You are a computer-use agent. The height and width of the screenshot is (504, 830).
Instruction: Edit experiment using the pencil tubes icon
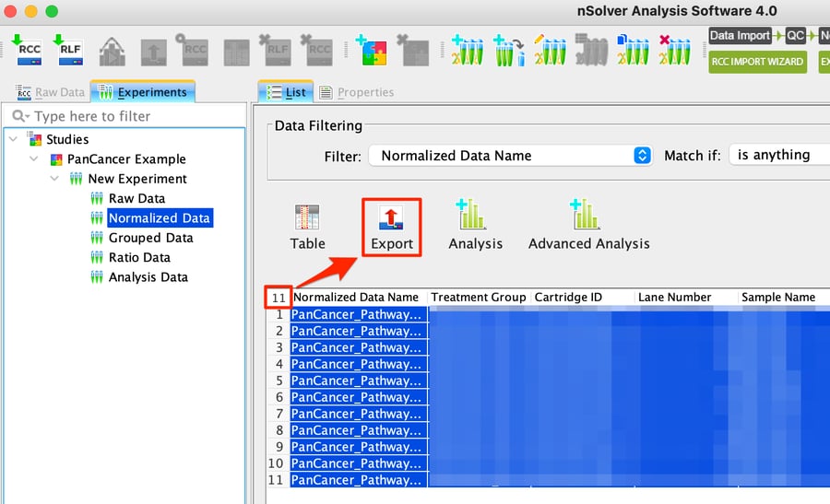(x=550, y=50)
